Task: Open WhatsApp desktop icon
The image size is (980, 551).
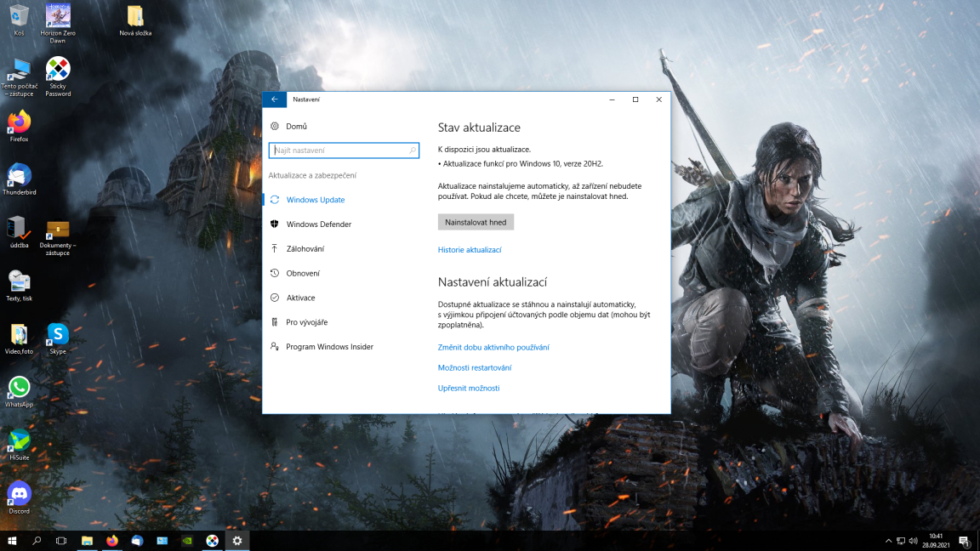Action: pyautogui.click(x=19, y=389)
